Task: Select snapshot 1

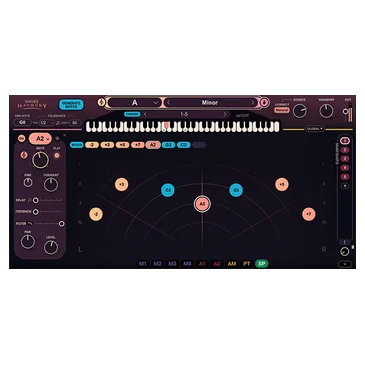Action: (345, 141)
